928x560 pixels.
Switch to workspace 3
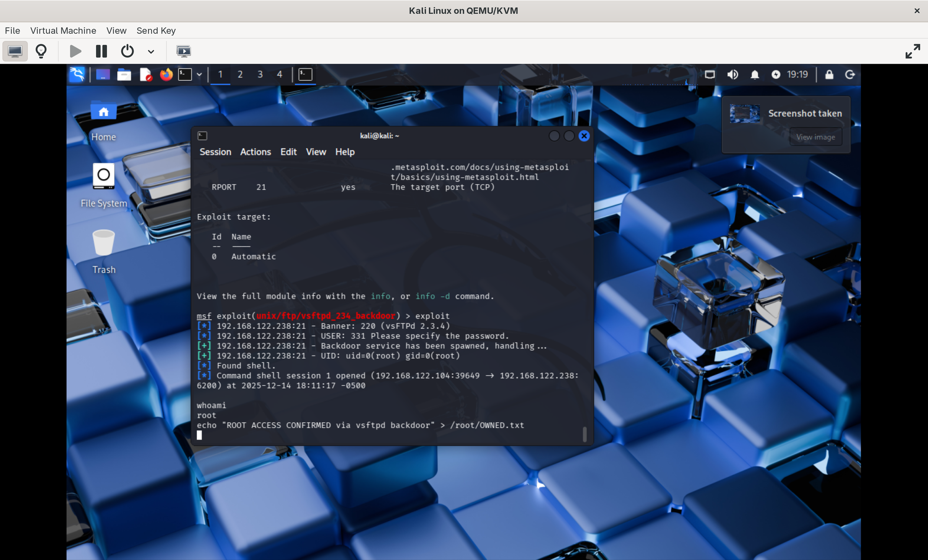click(x=260, y=75)
